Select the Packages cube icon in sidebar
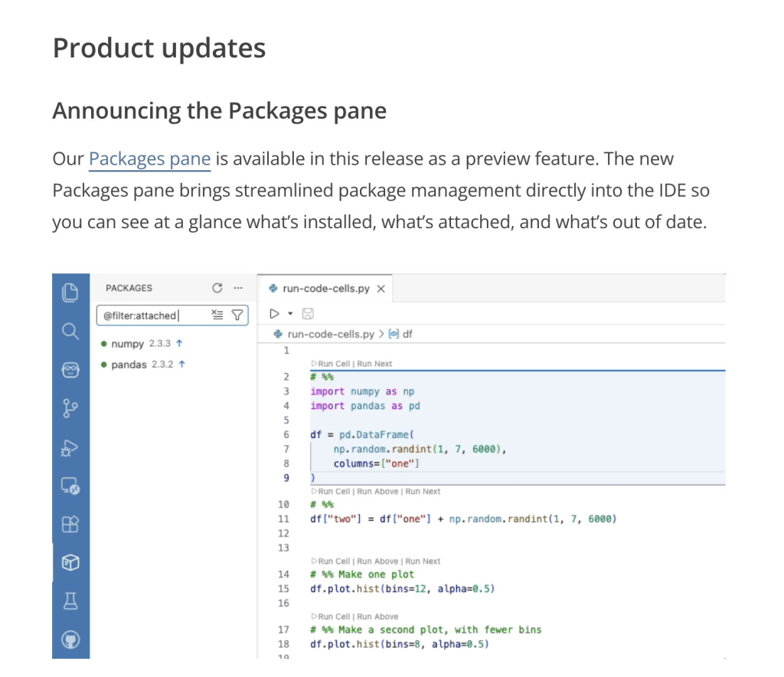 tap(70, 562)
